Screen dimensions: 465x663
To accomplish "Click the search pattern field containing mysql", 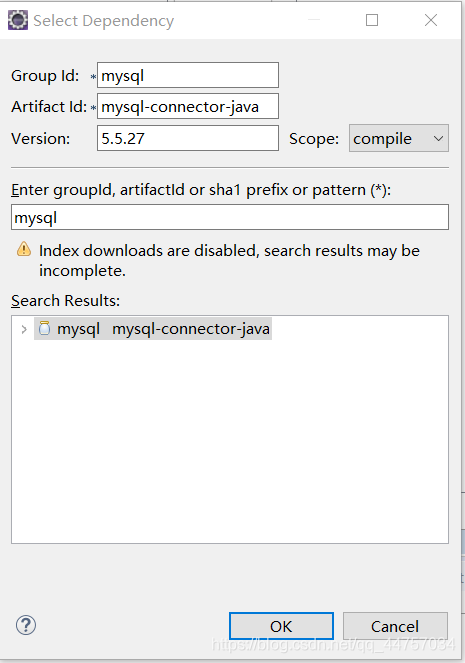I will [230, 217].
